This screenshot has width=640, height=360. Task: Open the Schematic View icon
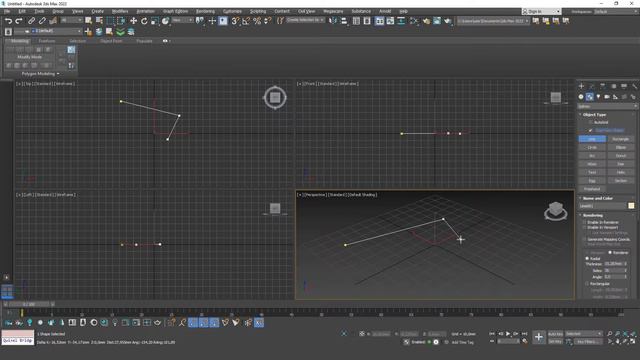[x=402, y=21]
